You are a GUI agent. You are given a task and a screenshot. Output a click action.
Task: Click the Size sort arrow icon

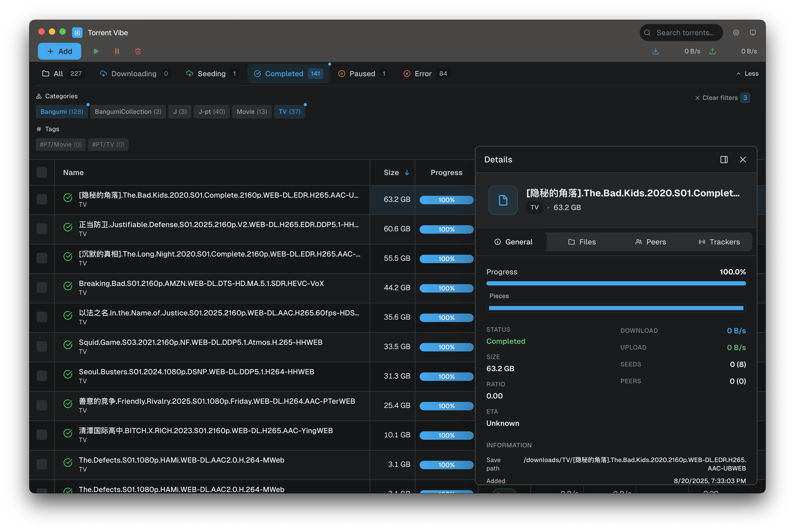click(x=407, y=173)
